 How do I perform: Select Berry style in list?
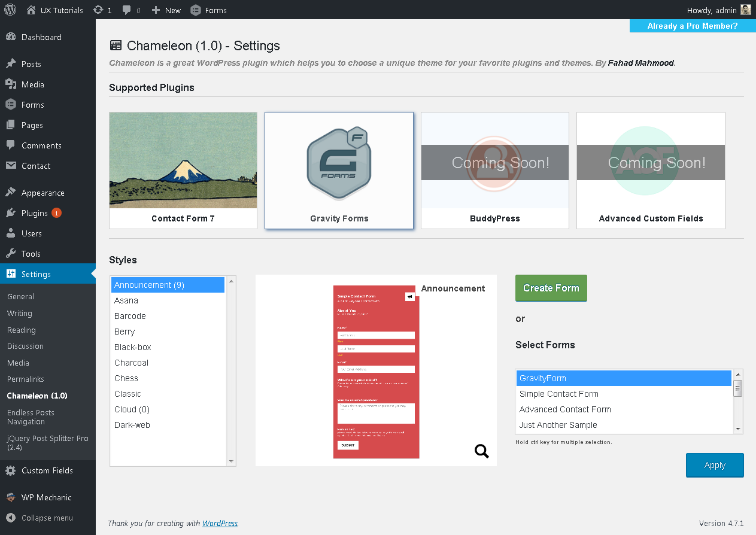point(168,332)
